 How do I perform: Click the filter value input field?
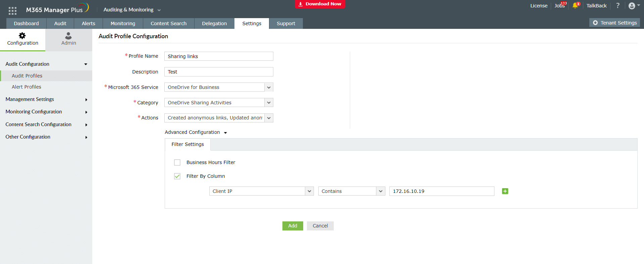(x=442, y=191)
